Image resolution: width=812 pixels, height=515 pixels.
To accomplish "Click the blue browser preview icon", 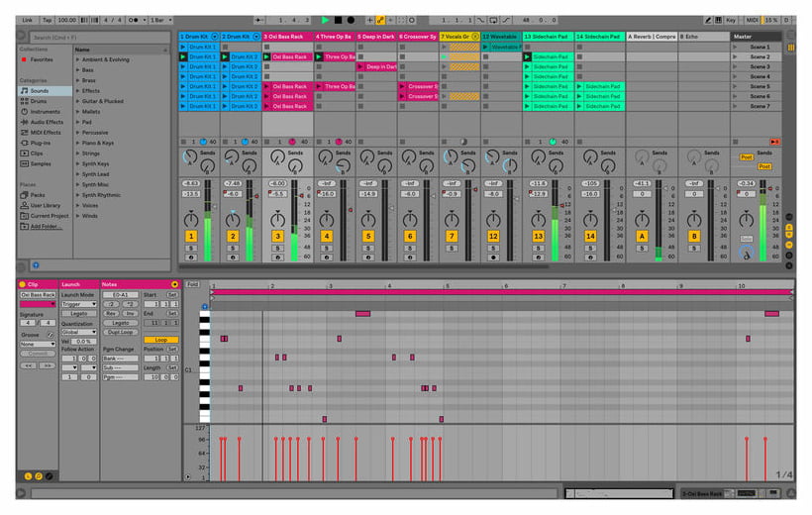I will [36, 265].
